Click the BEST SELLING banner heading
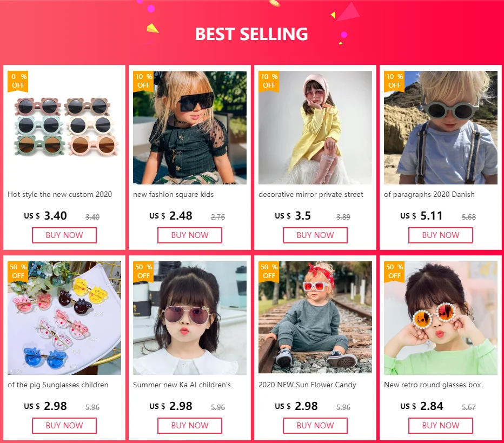 pyautogui.click(x=251, y=34)
